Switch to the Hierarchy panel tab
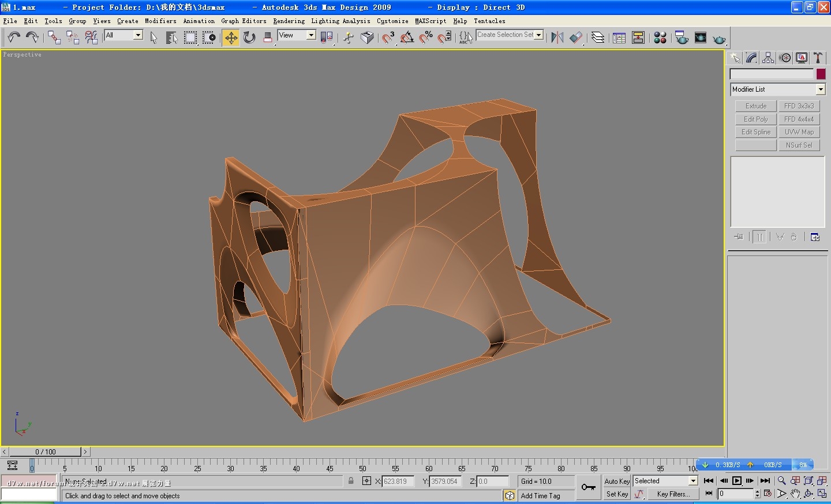This screenshot has height=504, width=831. tap(768, 58)
